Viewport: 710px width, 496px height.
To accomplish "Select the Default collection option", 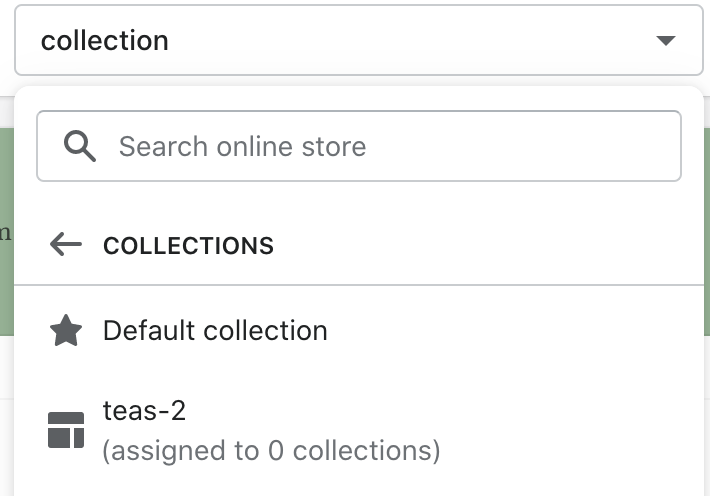I will [x=215, y=331].
